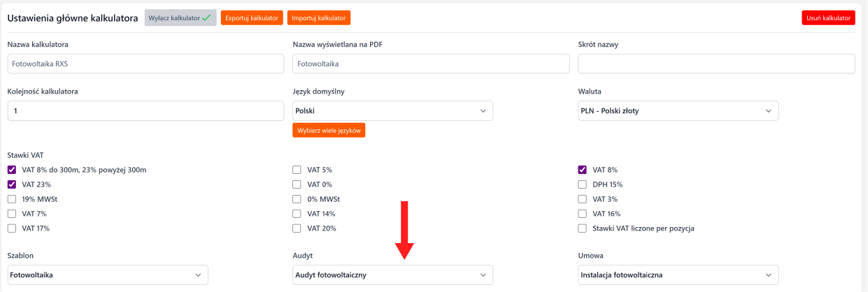The width and height of the screenshot is (868, 292).
Task: Toggle Stawki VAT liczone per pozycja
Action: pyautogui.click(x=583, y=228)
